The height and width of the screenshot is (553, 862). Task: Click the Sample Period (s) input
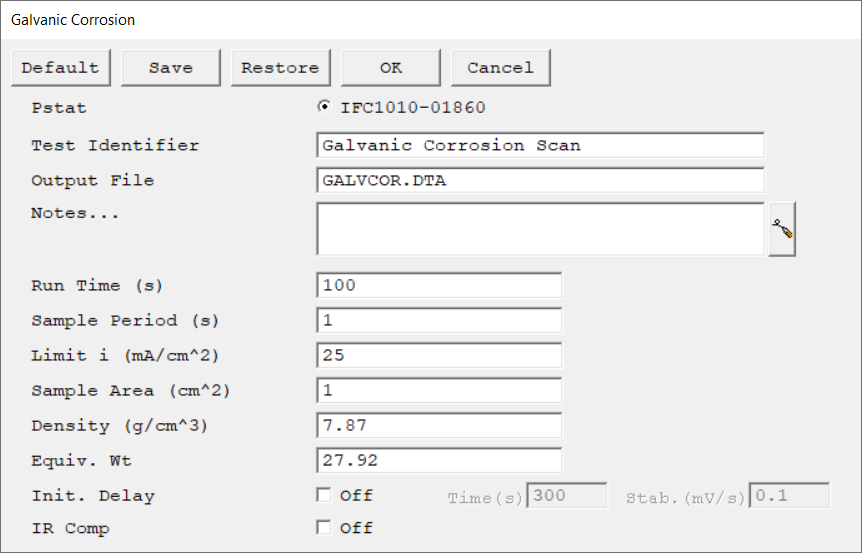438,320
